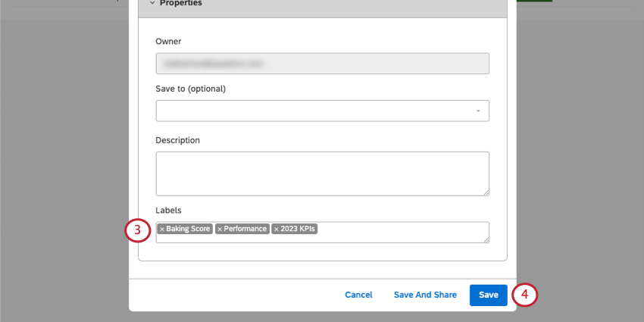Remove the Performance label

pyautogui.click(x=220, y=229)
